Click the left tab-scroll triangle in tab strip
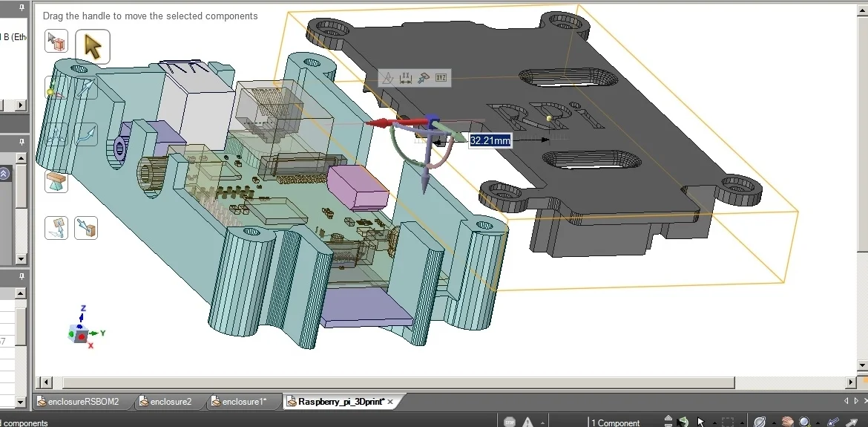Image resolution: width=868 pixels, height=427 pixels. (x=846, y=400)
